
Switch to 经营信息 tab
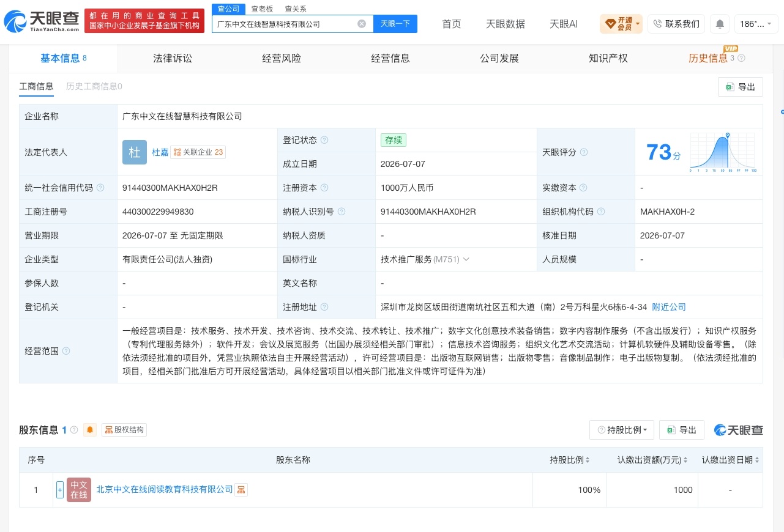point(390,59)
